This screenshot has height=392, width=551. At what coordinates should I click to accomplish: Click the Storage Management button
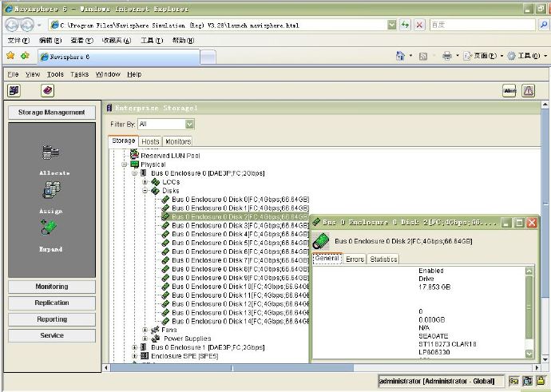coord(52,113)
